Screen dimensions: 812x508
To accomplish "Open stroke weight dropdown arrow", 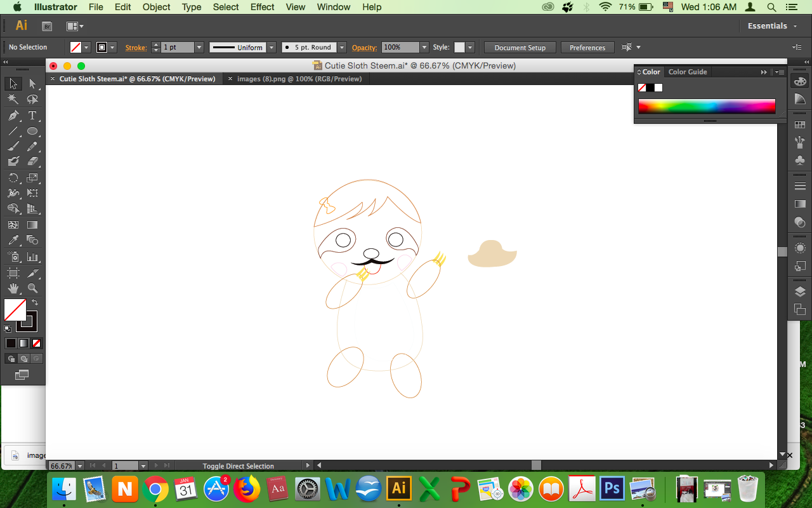I will tap(199, 48).
